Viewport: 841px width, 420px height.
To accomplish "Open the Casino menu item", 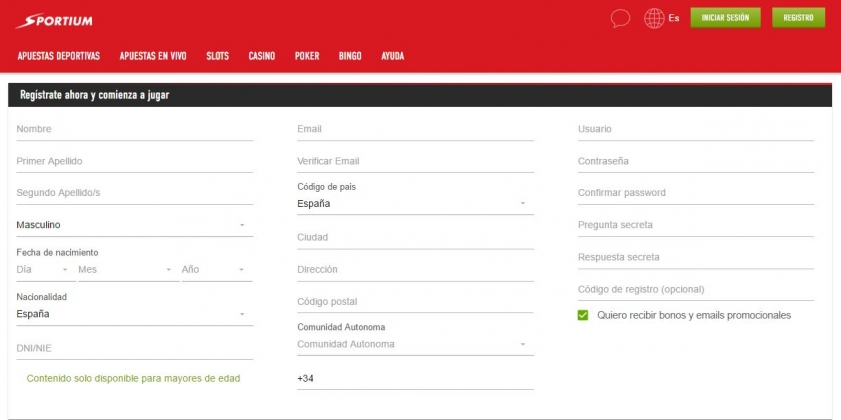I will coord(262,56).
